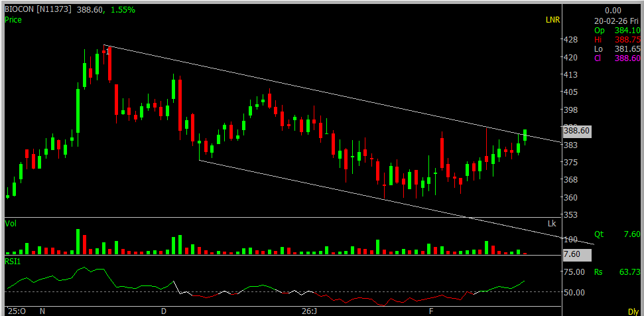This screenshot has height=316, width=644.
Task: Click the 383 price axis label
Action: pos(571,145)
